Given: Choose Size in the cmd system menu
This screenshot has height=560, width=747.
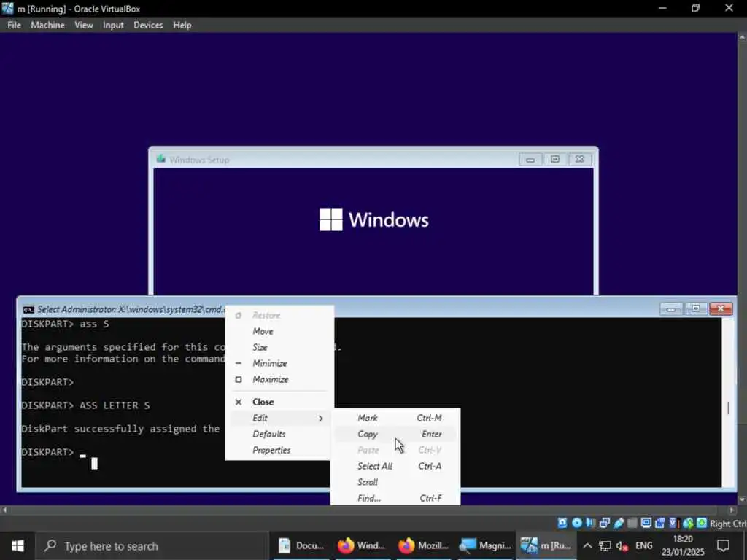Looking at the screenshot, I should point(279,347).
